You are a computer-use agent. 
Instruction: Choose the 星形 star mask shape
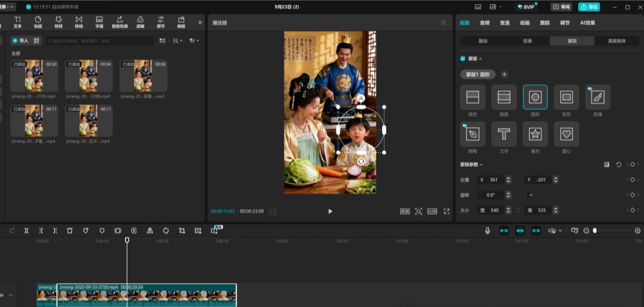(x=535, y=134)
